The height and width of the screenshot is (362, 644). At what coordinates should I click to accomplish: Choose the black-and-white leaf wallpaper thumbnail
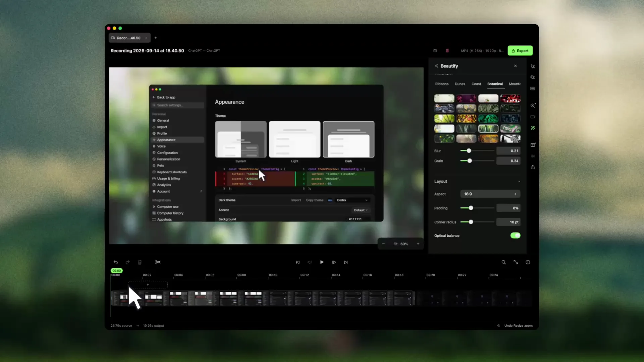tap(510, 138)
